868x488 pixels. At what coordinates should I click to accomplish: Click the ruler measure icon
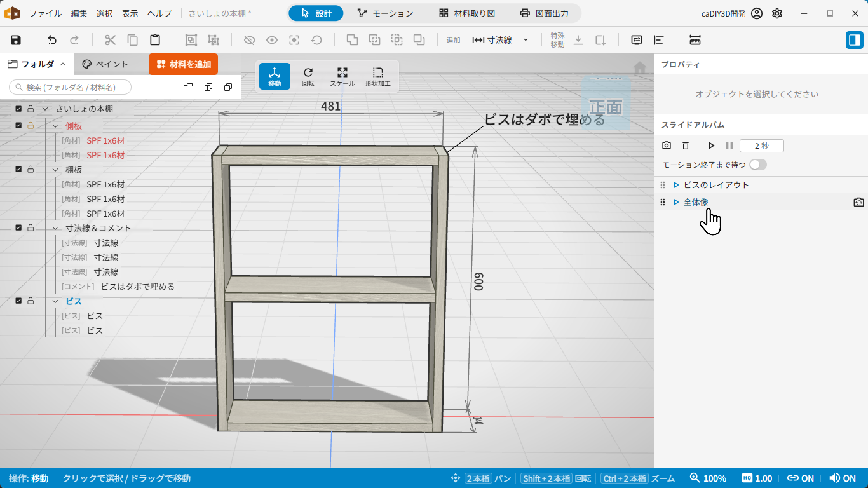point(695,40)
